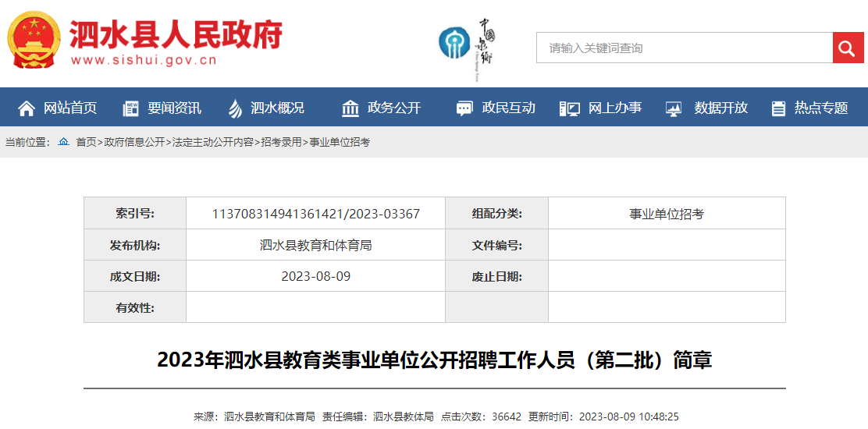Click the 招考录用 breadcrumb link

282,142
